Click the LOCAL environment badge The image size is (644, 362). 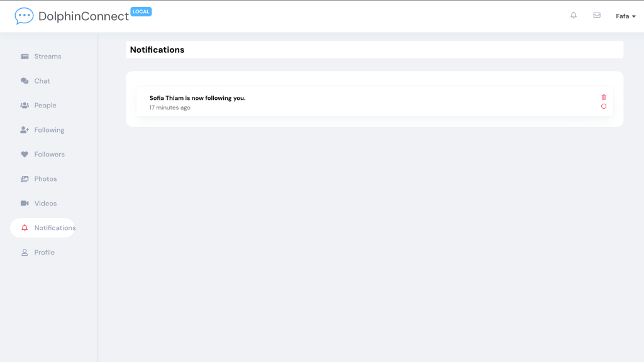(141, 11)
